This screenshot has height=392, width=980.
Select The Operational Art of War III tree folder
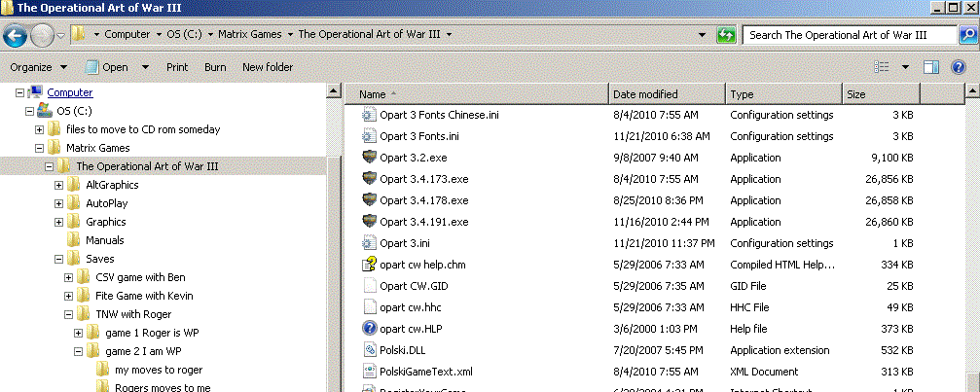click(x=148, y=166)
